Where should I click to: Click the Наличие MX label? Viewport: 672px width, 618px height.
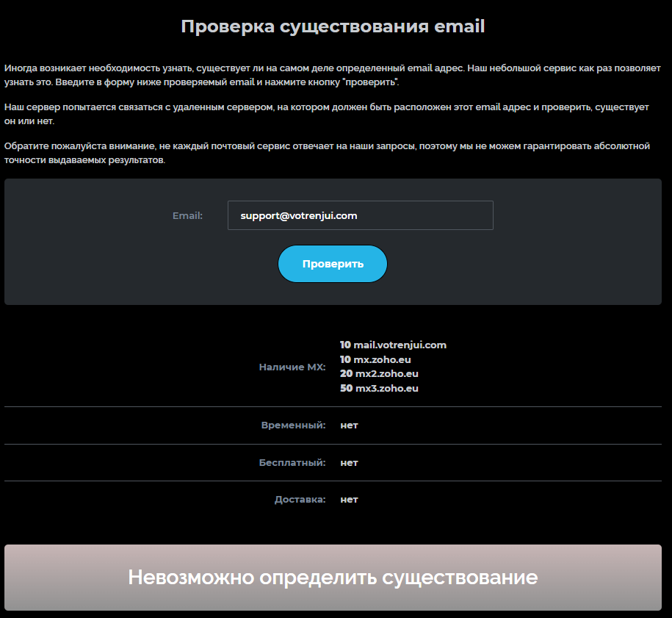[x=292, y=366]
